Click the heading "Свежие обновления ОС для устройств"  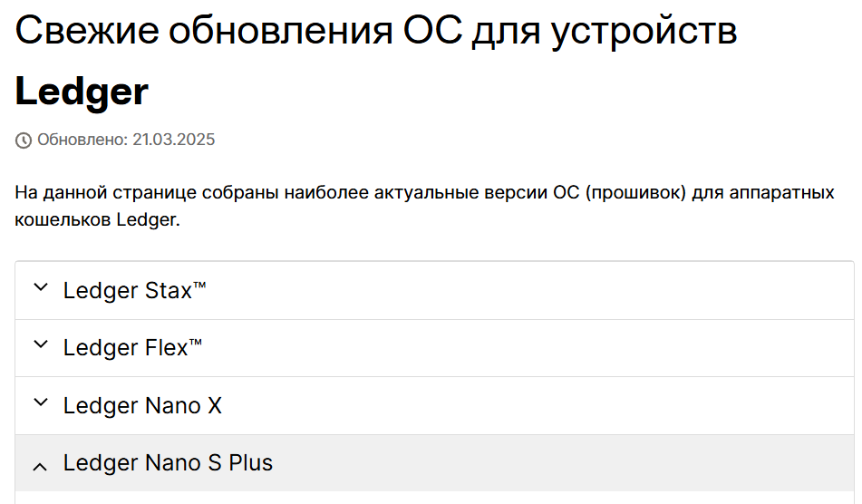pyautogui.click(x=376, y=31)
